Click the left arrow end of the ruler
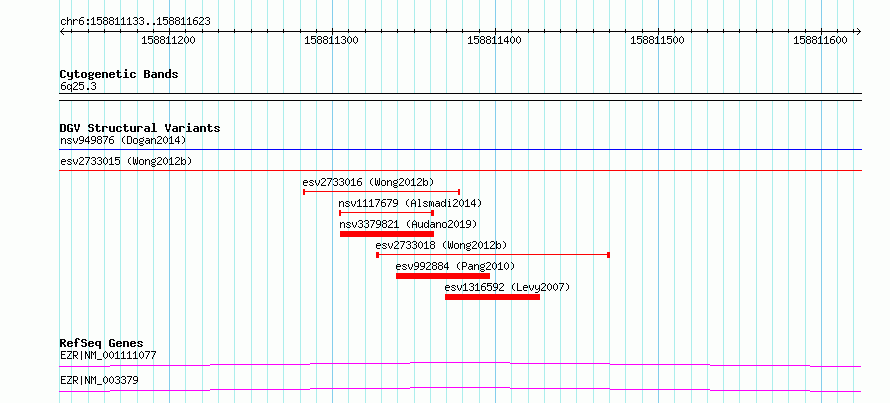 (x=62, y=31)
